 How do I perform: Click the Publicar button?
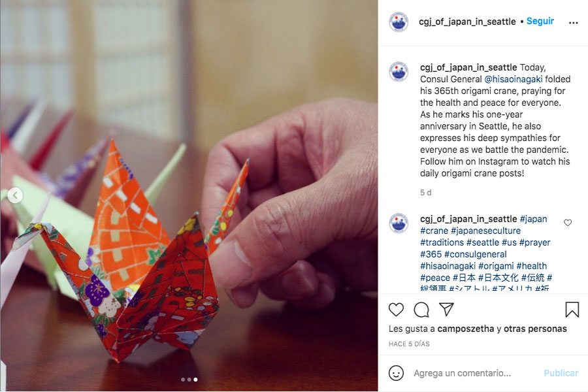click(561, 373)
